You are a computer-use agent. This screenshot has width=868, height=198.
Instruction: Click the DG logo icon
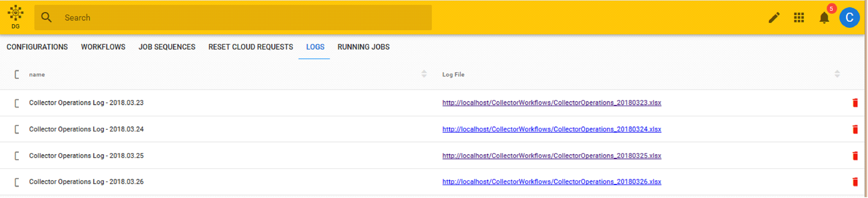[15, 13]
